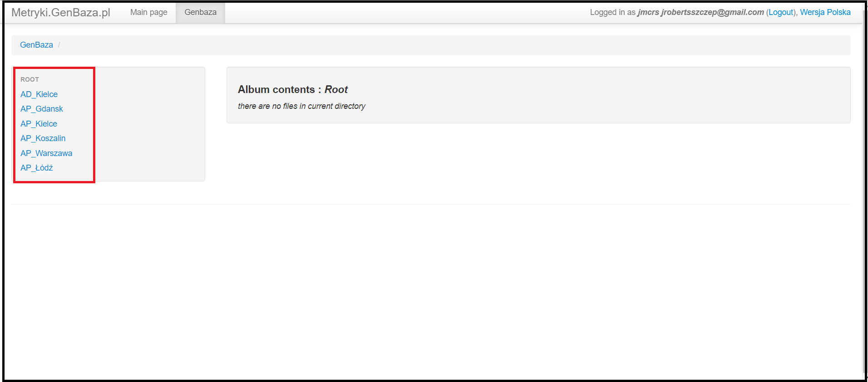
Task: Open the AP_Łódź album
Action: coord(36,167)
